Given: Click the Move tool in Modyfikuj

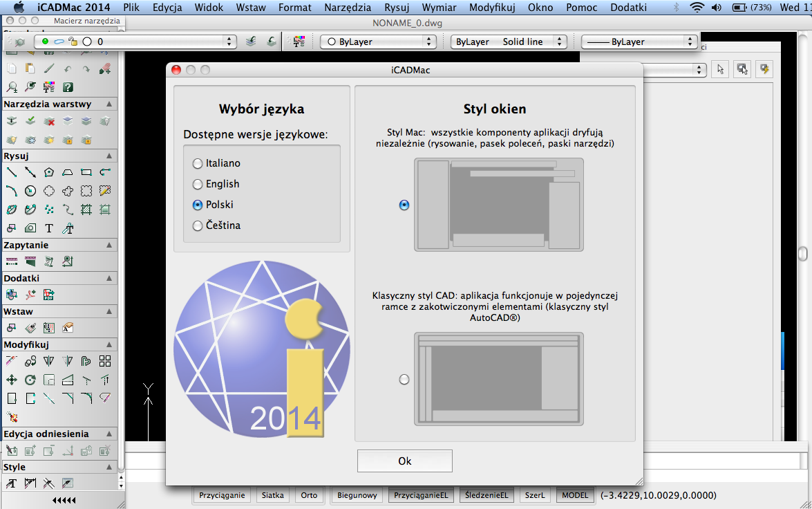Looking at the screenshot, I should (x=12, y=380).
